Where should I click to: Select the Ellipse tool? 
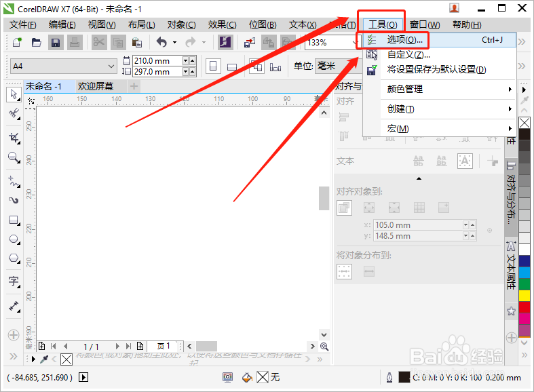[14, 239]
